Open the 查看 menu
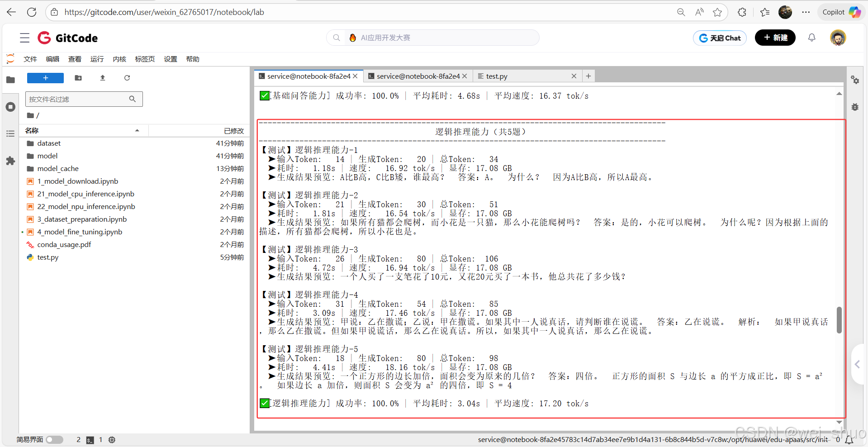The image size is (868, 447). (75, 59)
